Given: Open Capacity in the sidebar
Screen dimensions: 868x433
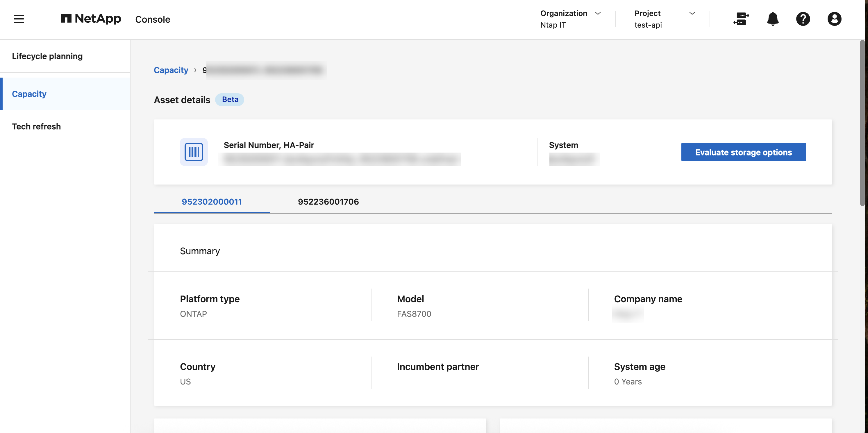Looking at the screenshot, I should 29,94.
